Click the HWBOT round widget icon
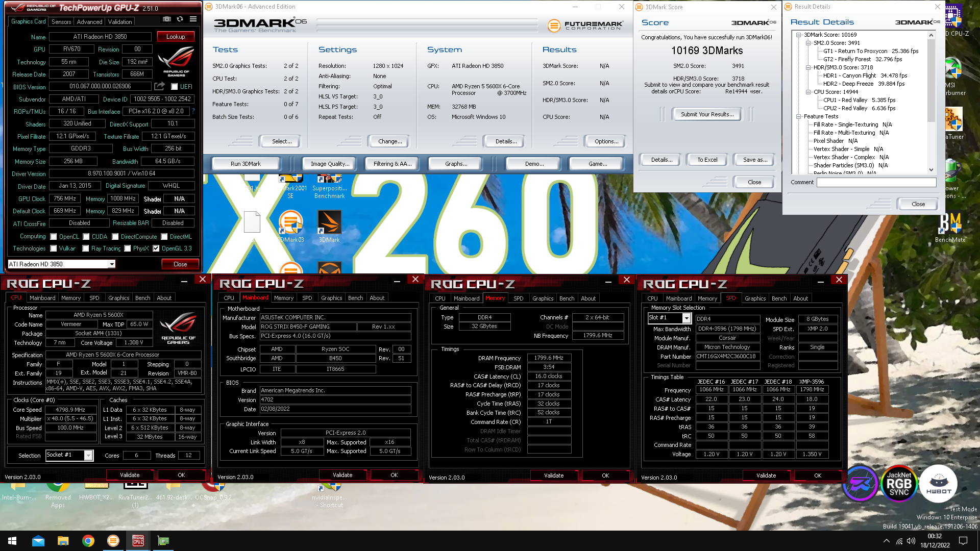980x551 pixels. [938, 484]
